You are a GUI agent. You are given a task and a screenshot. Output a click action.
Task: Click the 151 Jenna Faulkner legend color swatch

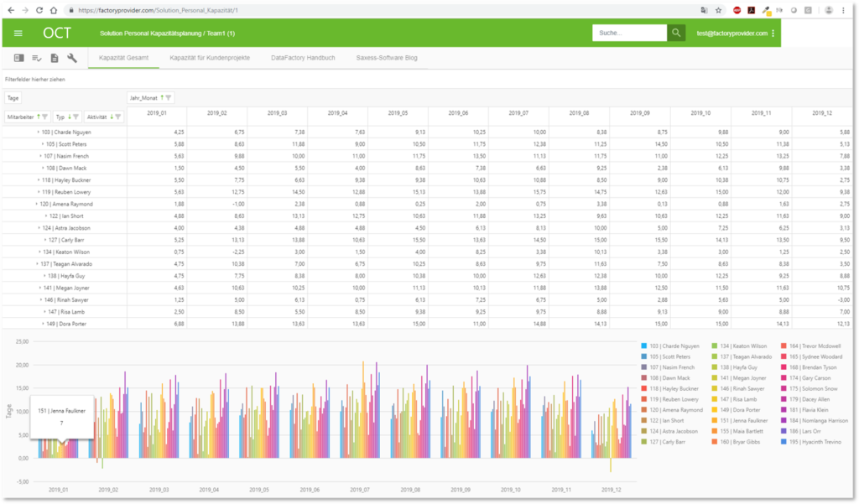[x=714, y=419]
